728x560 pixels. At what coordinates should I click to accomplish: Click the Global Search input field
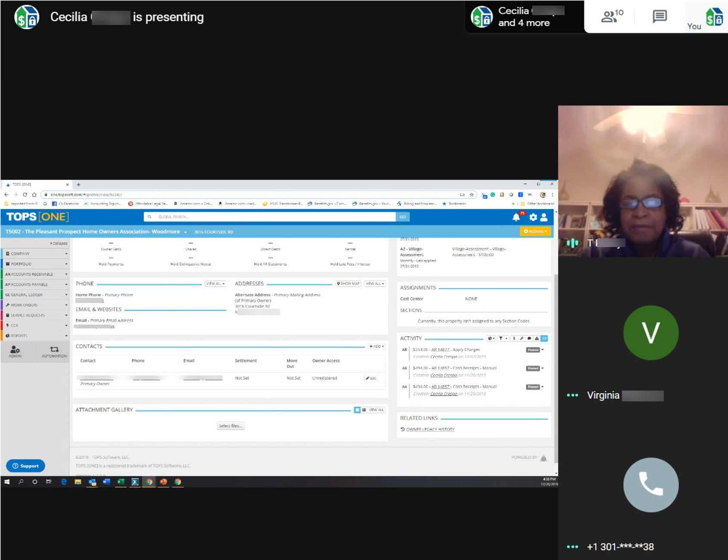(x=269, y=217)
